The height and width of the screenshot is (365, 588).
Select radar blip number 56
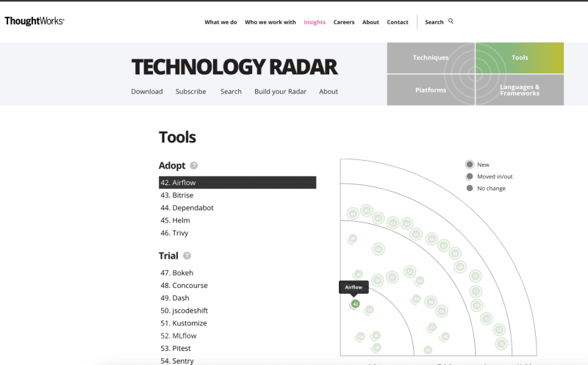tap(442, 311)
